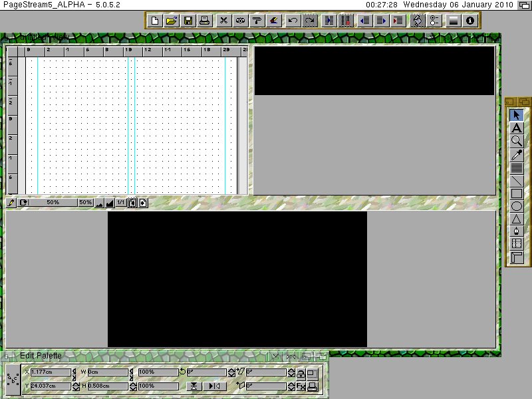
Task: Toggle the horizontal flip button in Edit Palette
Action: click(x=214, y=386)
